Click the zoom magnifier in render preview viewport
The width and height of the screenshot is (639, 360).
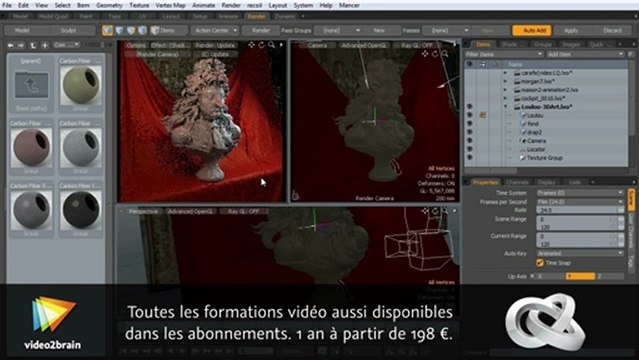271,45
